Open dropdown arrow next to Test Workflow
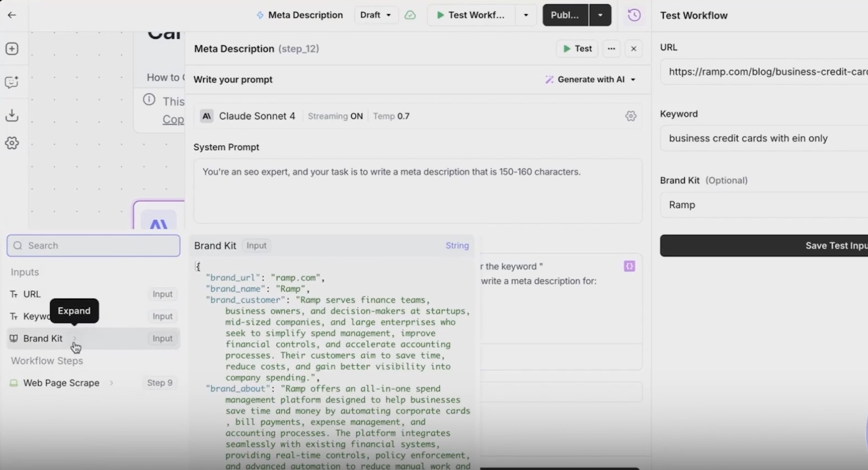This screenshot has height=470, width=868. click(526, 15)
